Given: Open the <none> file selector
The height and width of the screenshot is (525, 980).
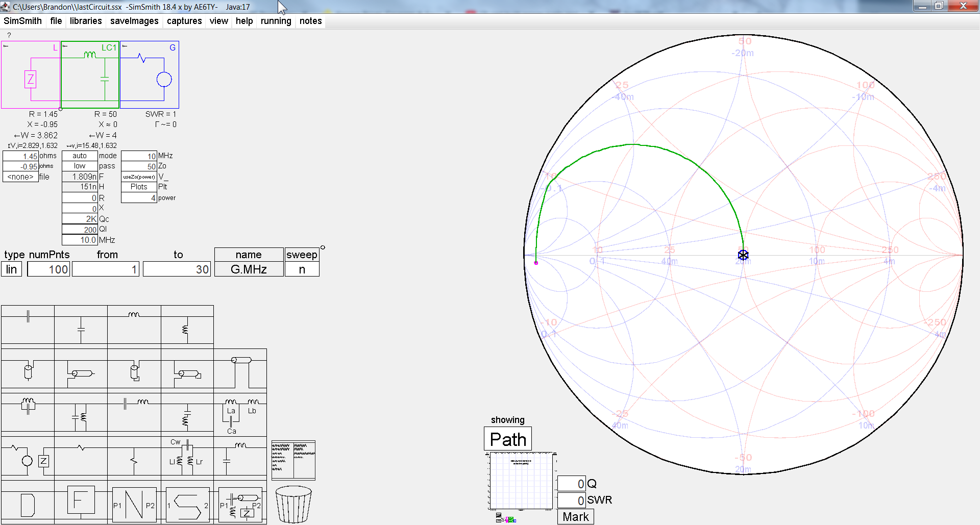Looking at the screenshot, I should [20, 177].
